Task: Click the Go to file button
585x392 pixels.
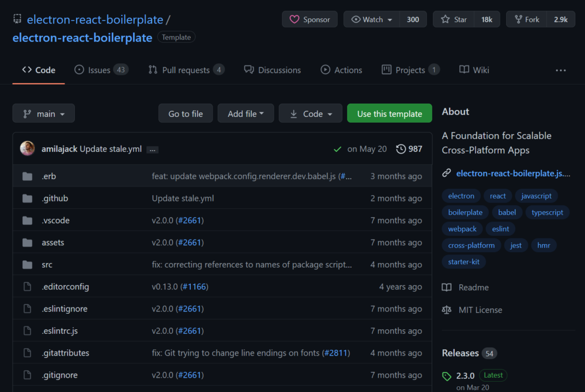Action: pyautogui.click(x=186, y=114)
